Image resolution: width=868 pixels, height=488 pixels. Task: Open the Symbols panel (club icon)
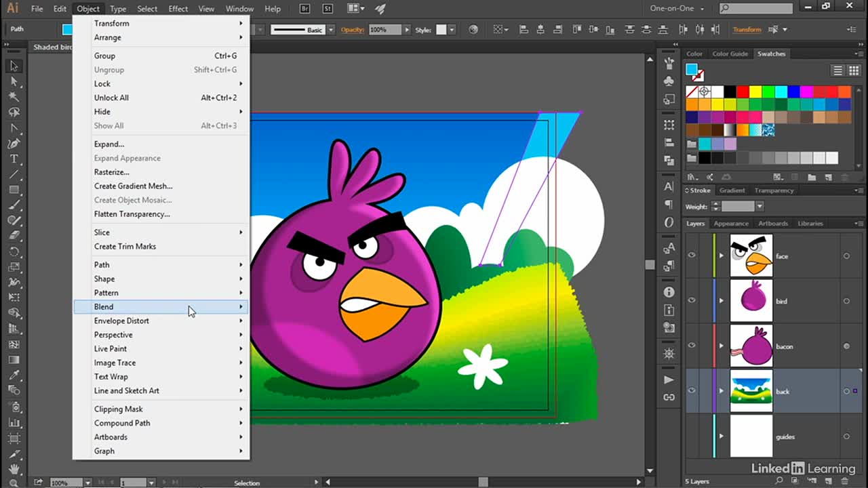669,81
